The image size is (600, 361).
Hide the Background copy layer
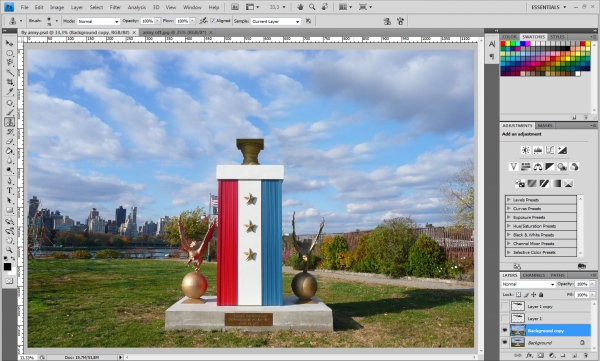[x=505, y=330]
